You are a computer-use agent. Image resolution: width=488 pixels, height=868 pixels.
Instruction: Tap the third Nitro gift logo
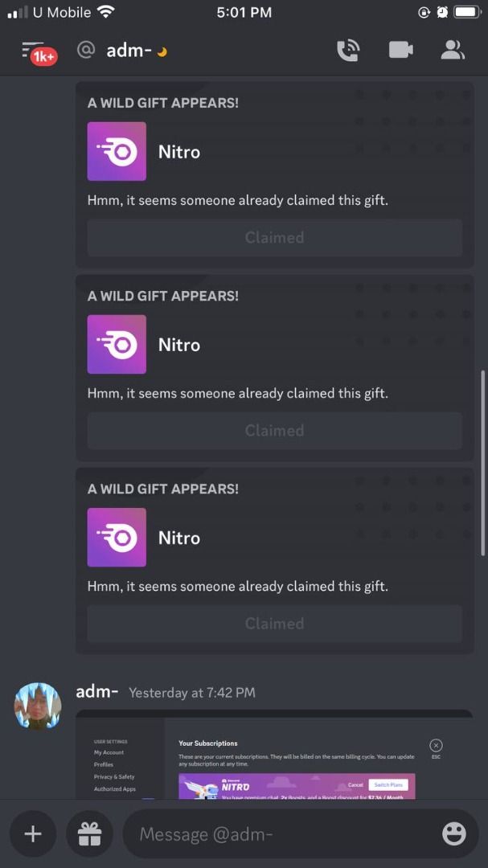(117, 537)
